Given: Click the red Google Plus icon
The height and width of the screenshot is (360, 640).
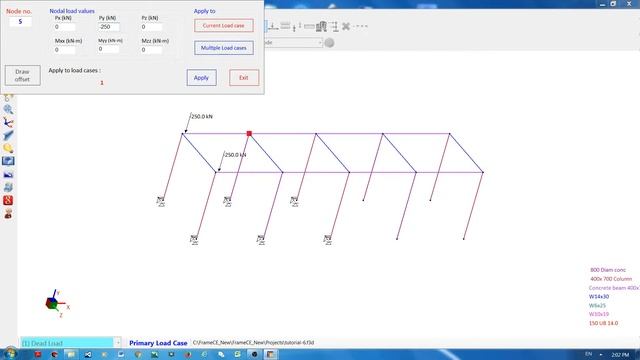Looking at the screenshot, I should pos(8,200).
